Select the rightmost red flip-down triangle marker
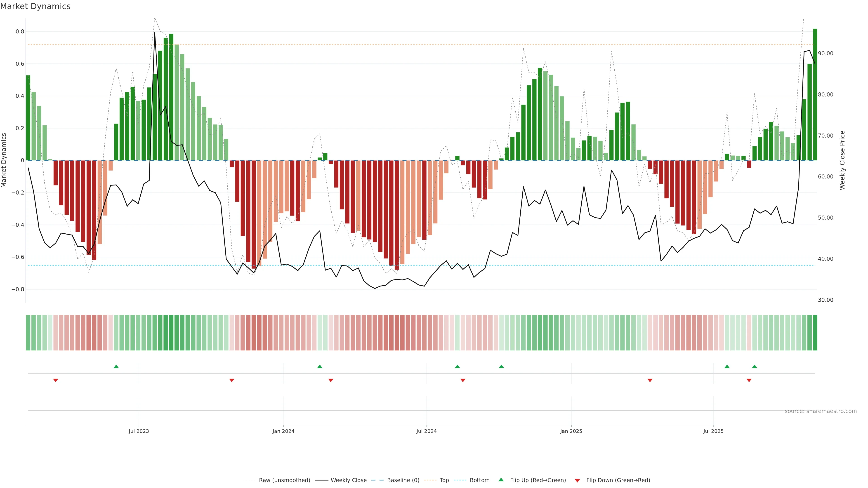This screenshot has height=488, width=868. (x=749, y=380)
